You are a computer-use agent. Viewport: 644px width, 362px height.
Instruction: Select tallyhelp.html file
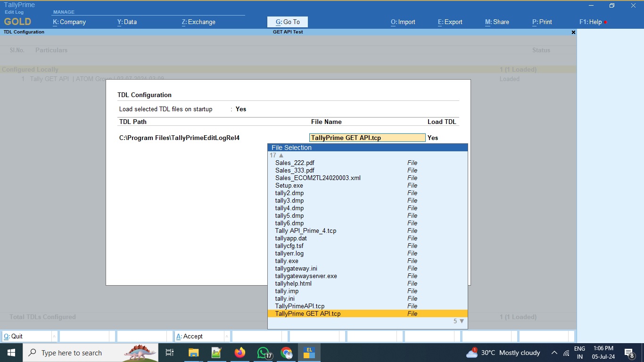coord(368,283)
